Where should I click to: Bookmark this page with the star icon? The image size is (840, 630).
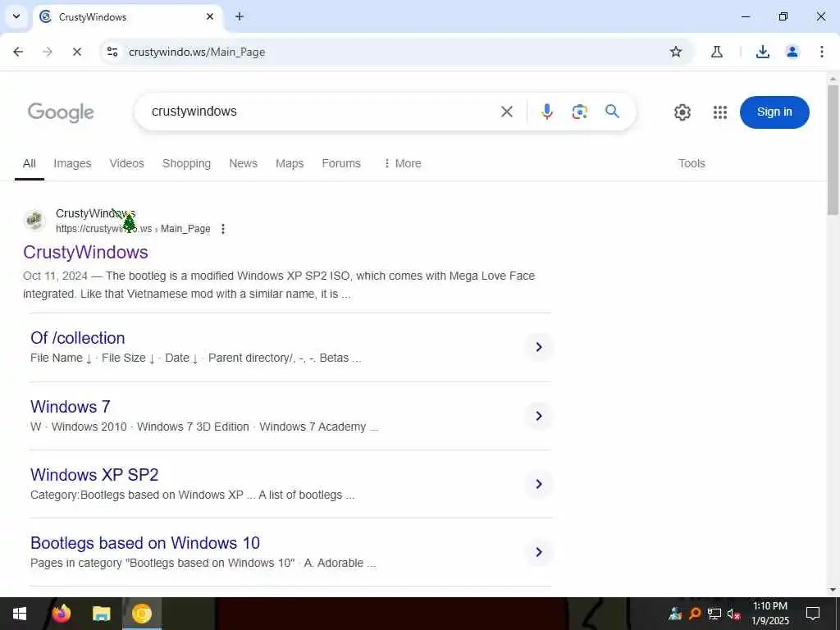[676, 52]
